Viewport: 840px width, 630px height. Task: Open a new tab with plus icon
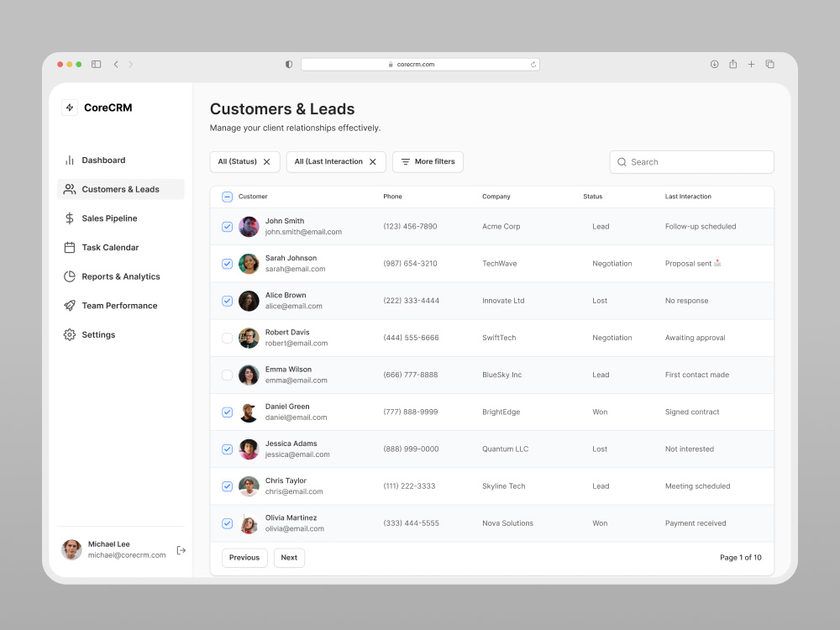[752, 65]
